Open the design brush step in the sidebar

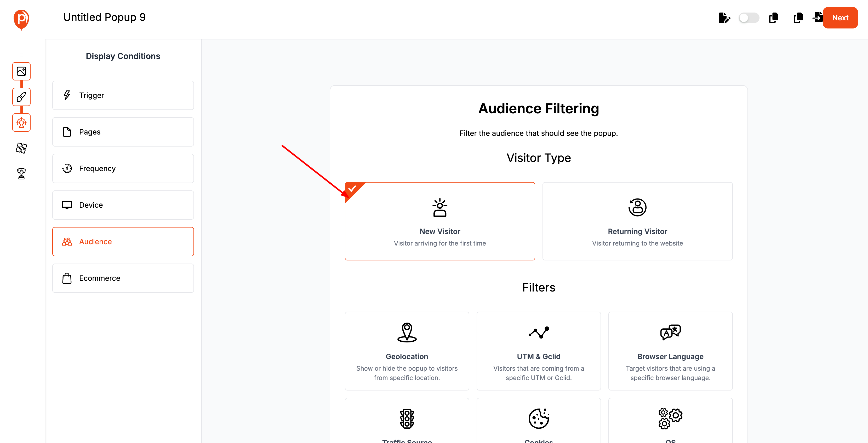pos(21,97)
